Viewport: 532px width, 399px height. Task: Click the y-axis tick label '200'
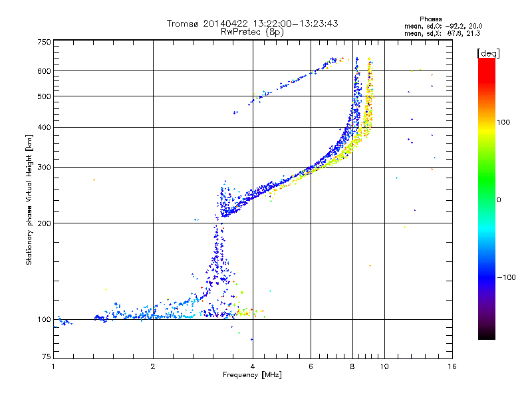coord(44,223)
